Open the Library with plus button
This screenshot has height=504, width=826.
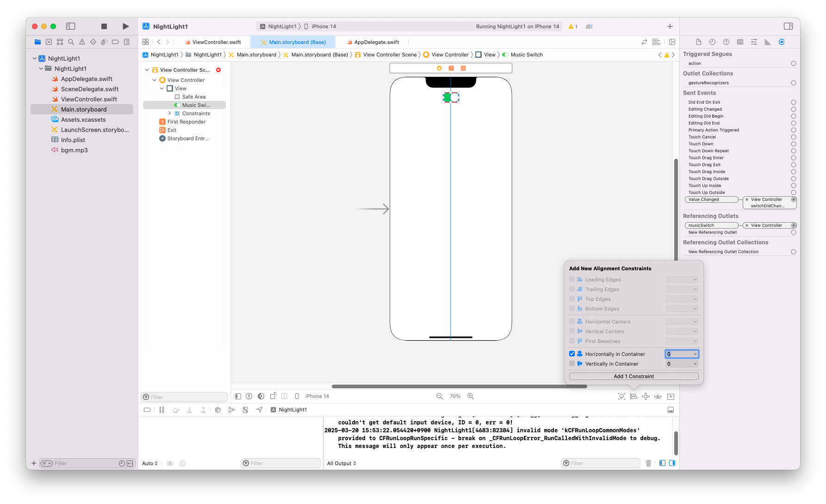coord(670,26)
